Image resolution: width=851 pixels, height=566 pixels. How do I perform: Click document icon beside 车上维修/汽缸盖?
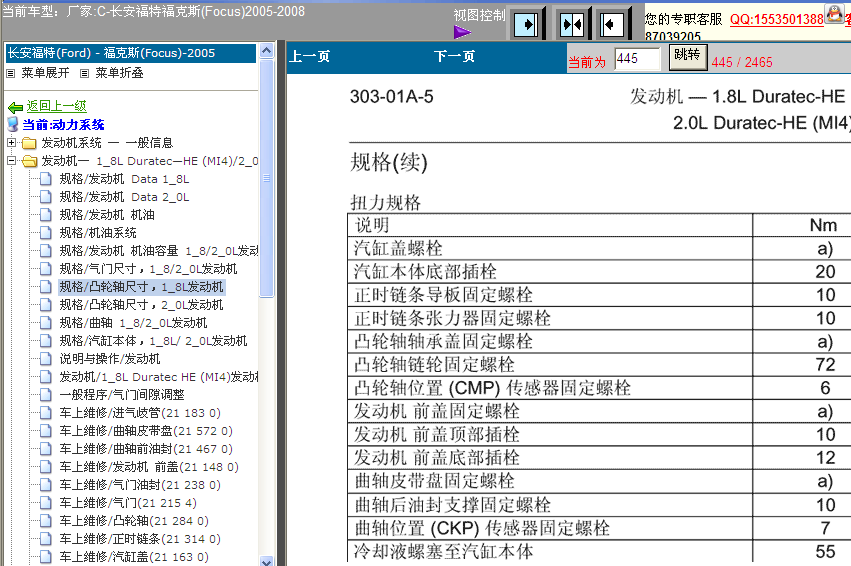(46, 557)
